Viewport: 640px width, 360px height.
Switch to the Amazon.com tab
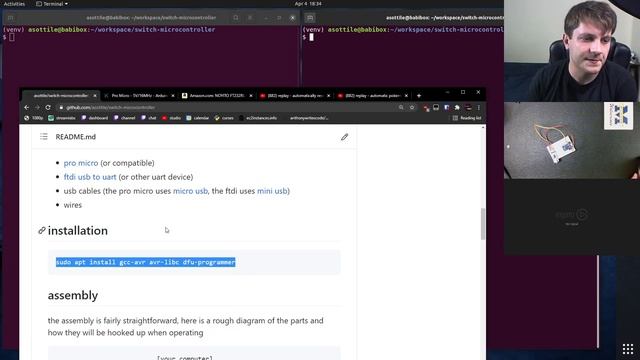pyautogui.click(x=216, y=96)
